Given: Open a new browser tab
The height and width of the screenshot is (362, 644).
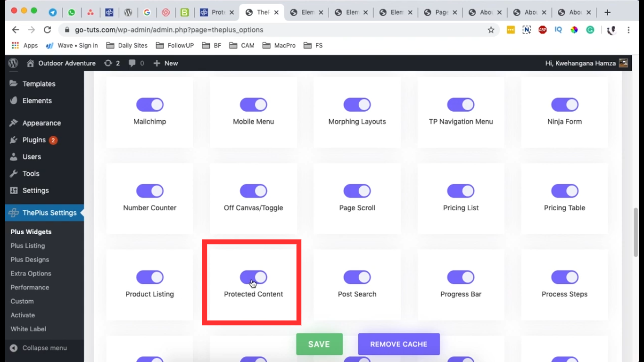Looking at the screenshot, I should [x=607, y=12].
